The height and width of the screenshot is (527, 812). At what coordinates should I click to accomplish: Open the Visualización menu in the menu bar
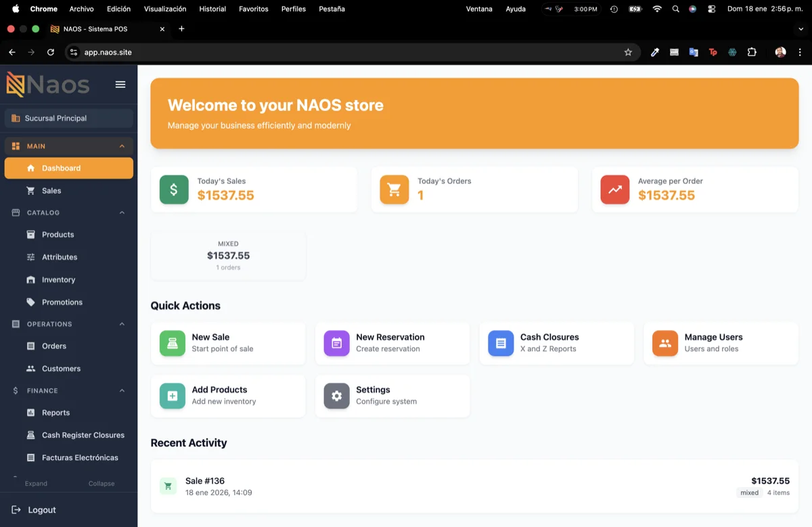pos(164,9)
